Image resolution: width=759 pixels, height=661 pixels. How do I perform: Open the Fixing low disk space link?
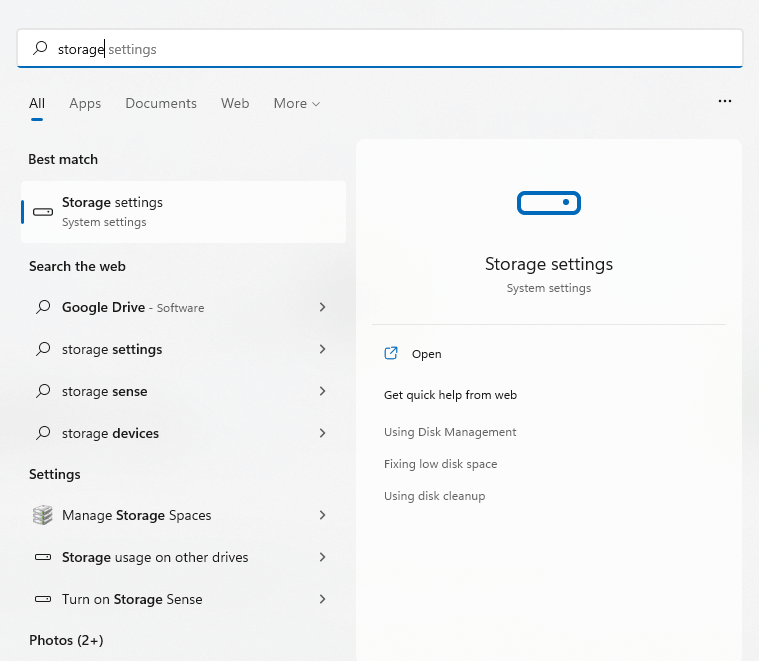pos(440,464)
